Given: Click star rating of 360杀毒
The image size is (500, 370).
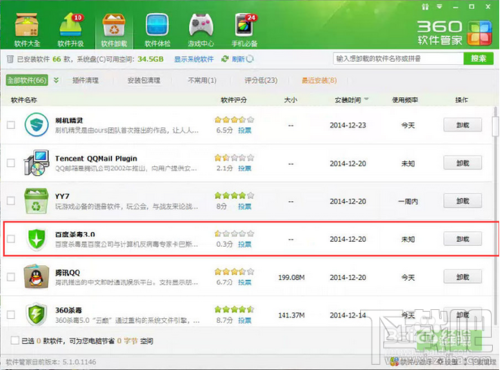Looking at the screenshot, I should tap(234, 310).
